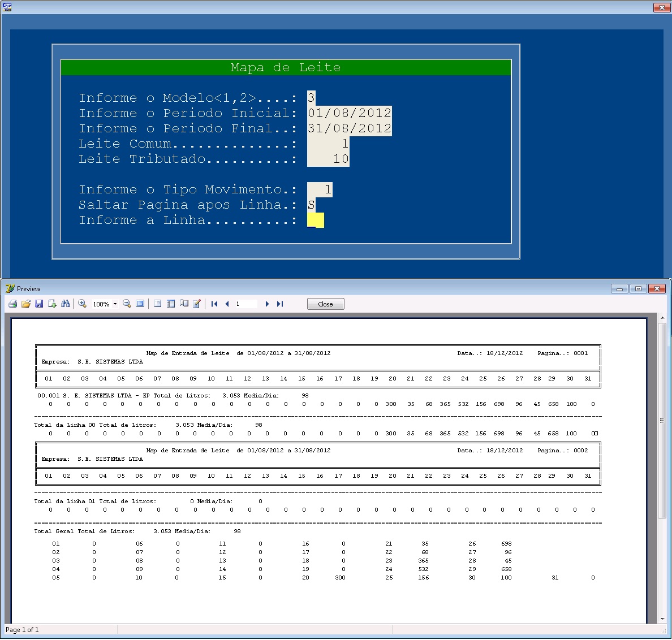Open a report file with folder icon
Image resolution: width=672 pixels, height=640 pixels.
point(26,304)
